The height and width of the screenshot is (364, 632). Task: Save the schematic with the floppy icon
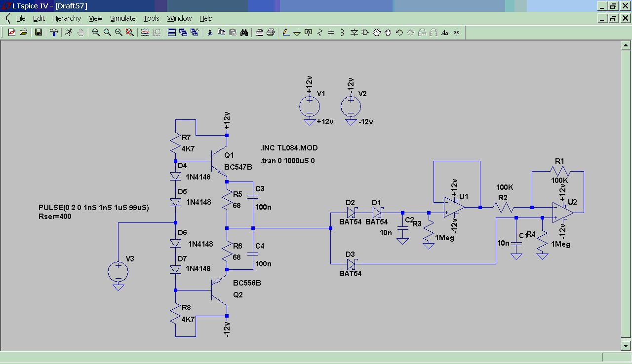38,33
